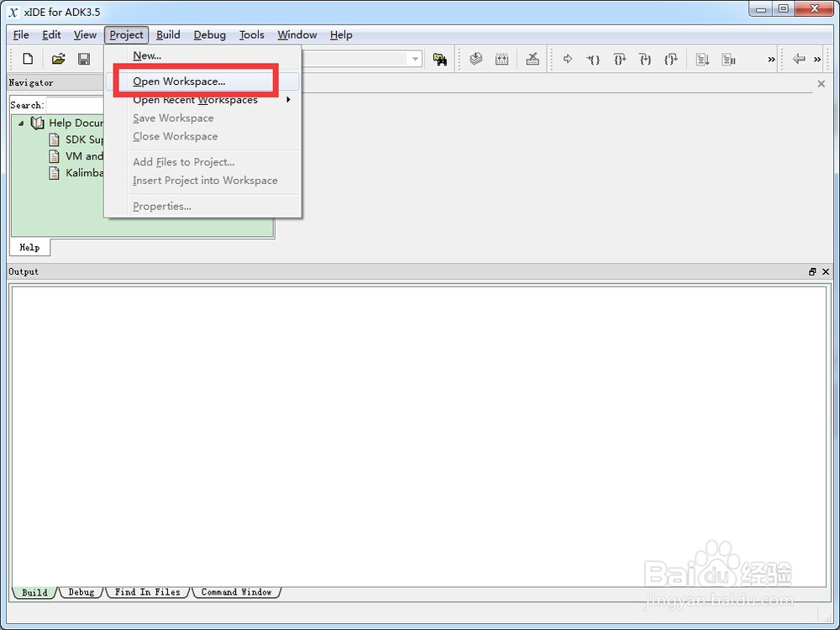The height and width of the screenshot is (630, 840).
Task: Choose Open Recent Workspaces entry
Action: [202, 100]
